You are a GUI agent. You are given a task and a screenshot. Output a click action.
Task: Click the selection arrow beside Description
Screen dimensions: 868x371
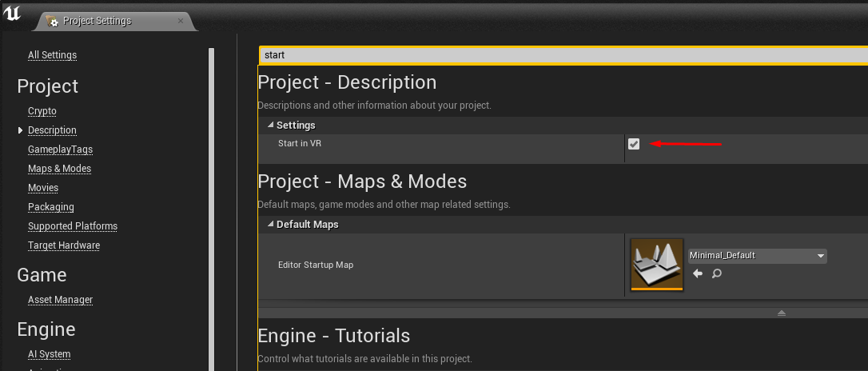[21, 130]
